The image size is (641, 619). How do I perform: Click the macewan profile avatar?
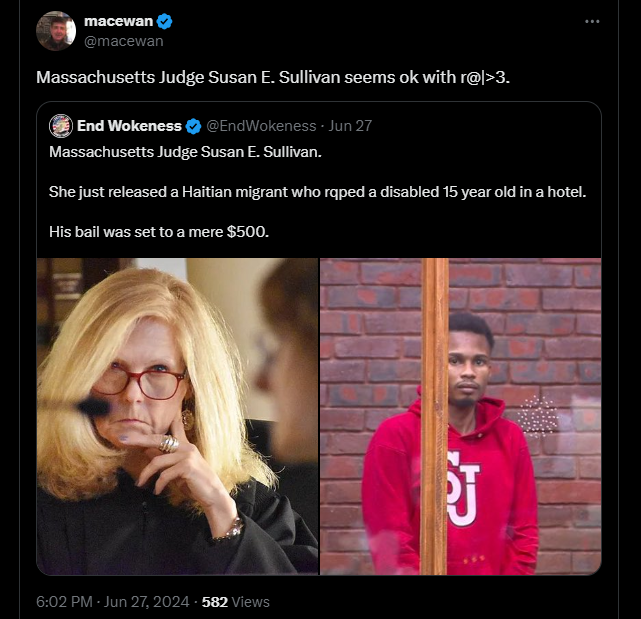coord(56,31)
